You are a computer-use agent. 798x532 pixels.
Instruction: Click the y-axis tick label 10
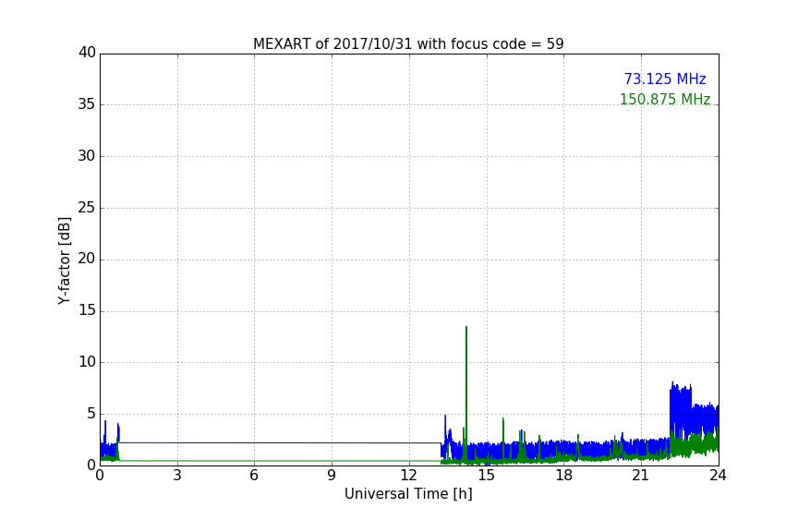coord(87,362)
